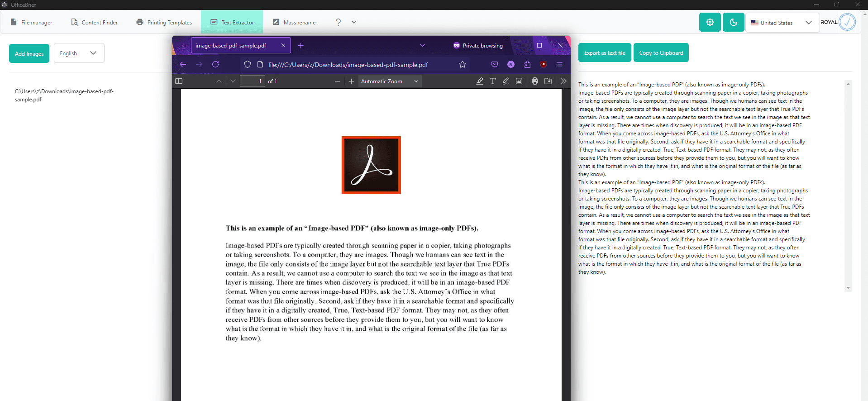Select the PDF add text tool
Image resolution: width=868 pixels, height=401 pixels.
point(493,81)
